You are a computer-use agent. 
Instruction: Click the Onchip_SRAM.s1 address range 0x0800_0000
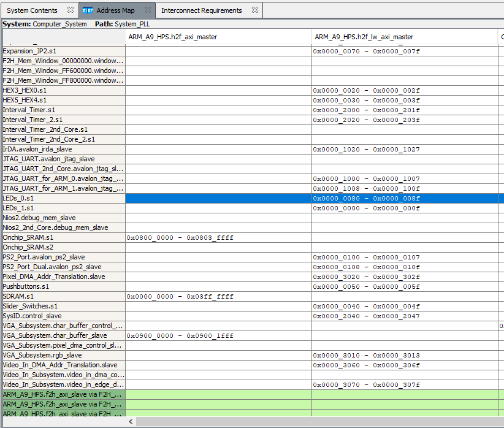[x=180, y=238]
